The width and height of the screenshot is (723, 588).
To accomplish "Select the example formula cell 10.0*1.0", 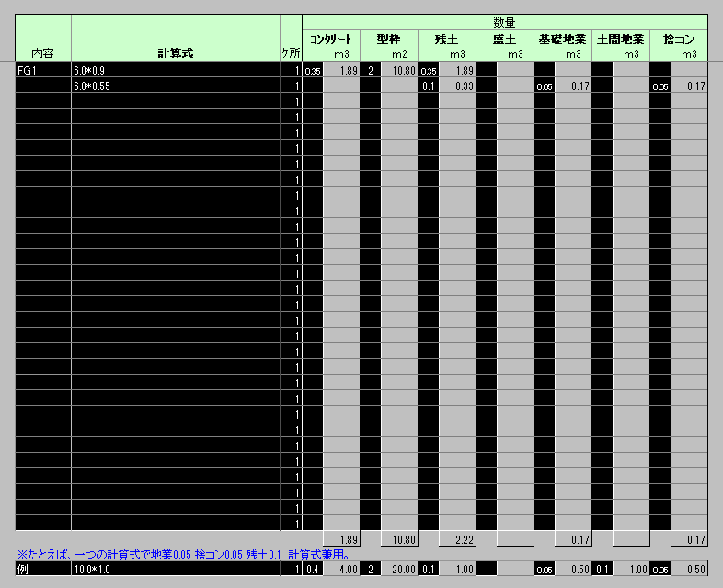I will [175, 570].
